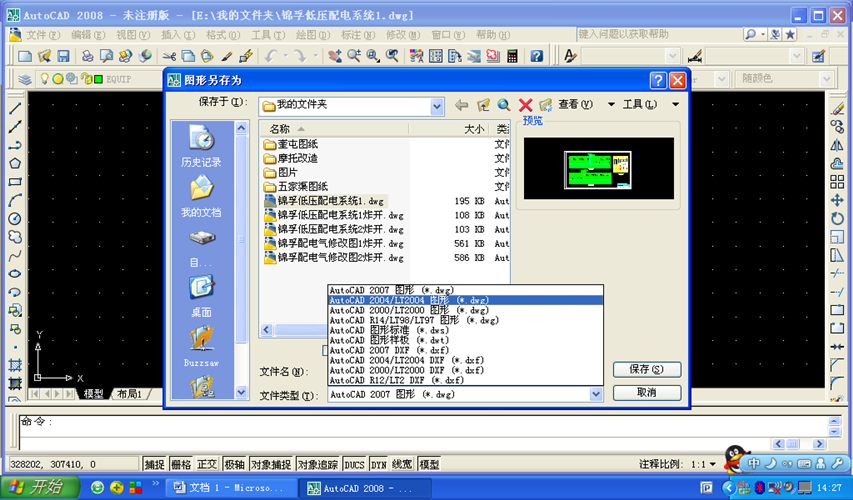Select the Line draw tool
The width and height of the screenshot is (853, 500).
[15, 108]
